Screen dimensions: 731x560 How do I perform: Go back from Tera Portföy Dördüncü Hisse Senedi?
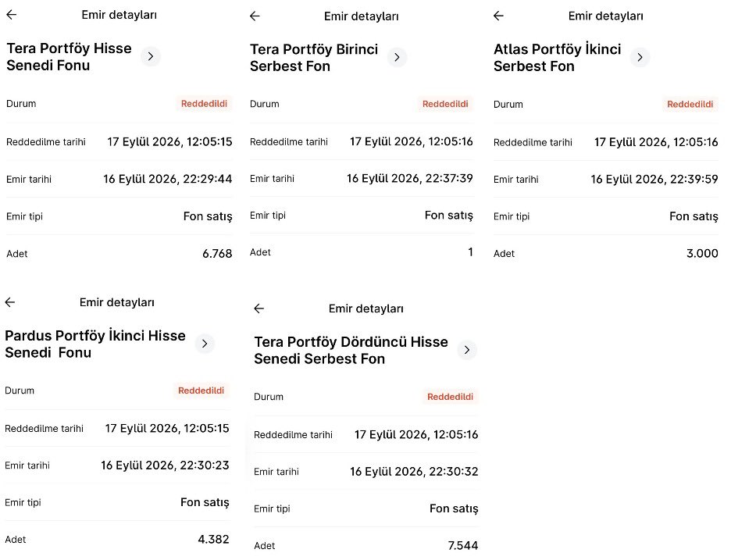point(259,309)
